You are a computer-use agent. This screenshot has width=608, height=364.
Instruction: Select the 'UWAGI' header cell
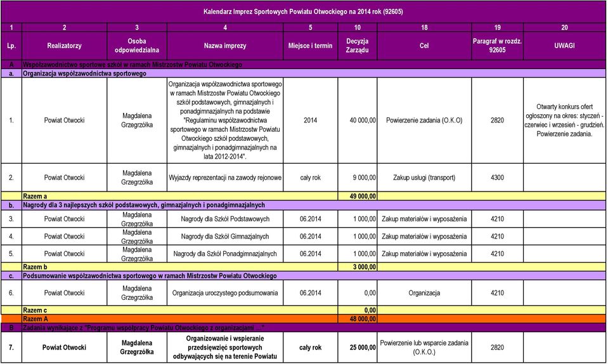564,46
